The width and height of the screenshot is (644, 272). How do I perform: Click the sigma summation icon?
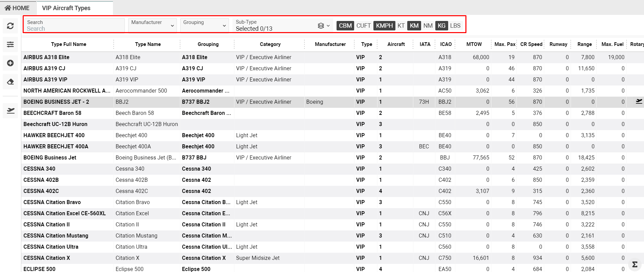click(635, 264)
